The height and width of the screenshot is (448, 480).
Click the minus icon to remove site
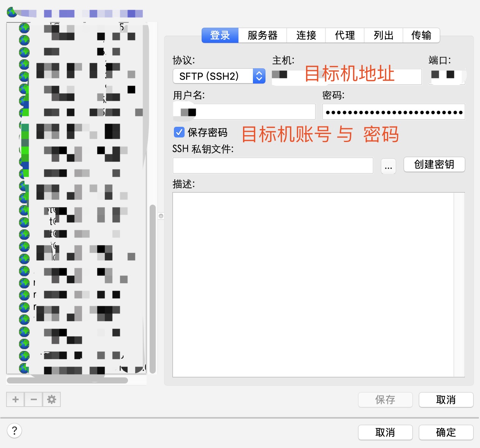[x=34, y=399]
